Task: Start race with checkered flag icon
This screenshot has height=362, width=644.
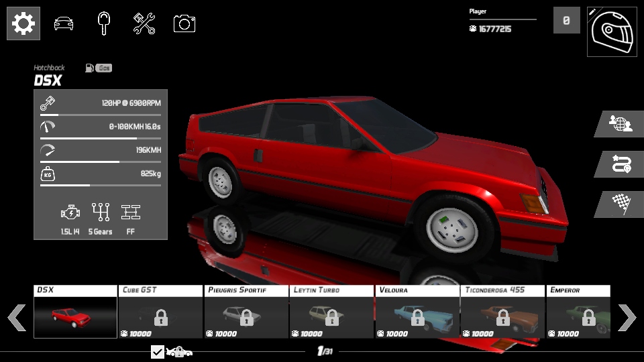Action: tap(621, 204)
